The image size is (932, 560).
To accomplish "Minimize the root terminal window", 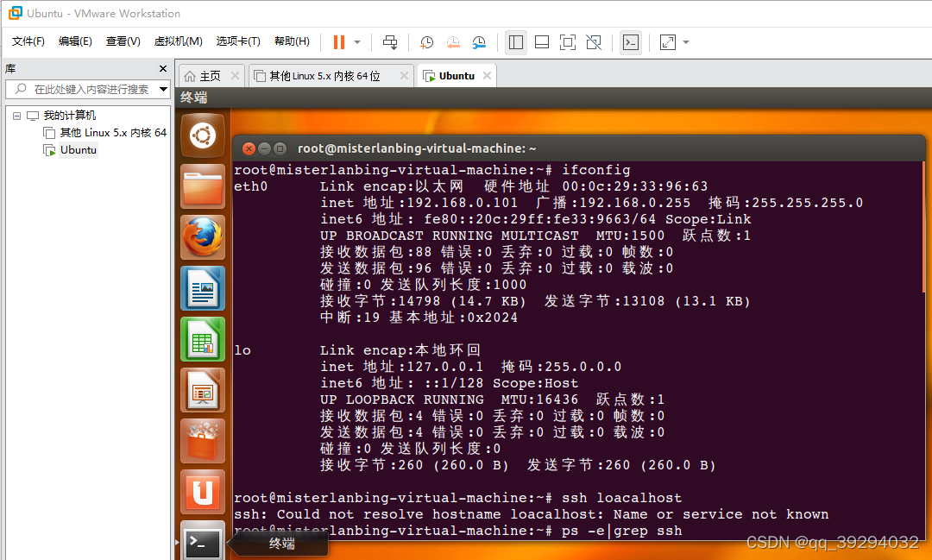I will pos(265,148).
